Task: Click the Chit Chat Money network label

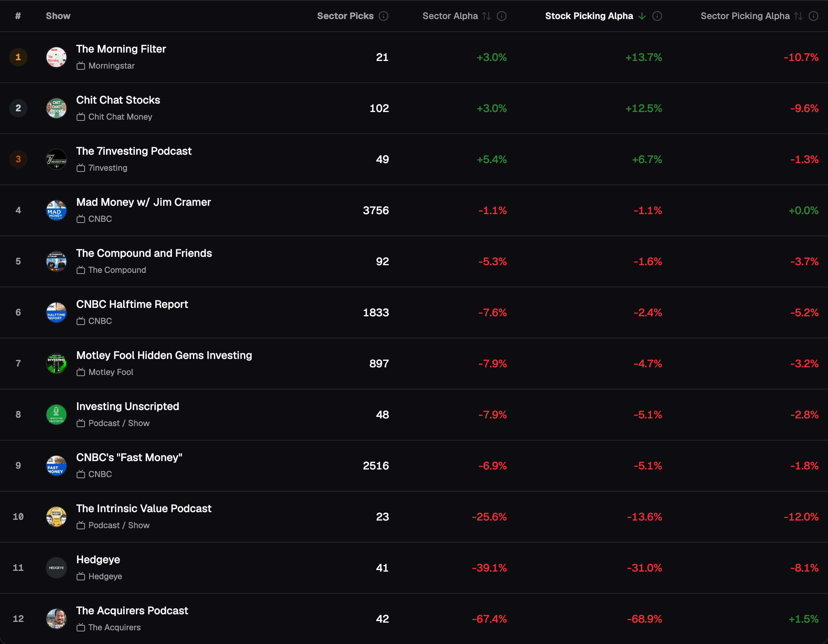Action: click(x=120, y=117)
